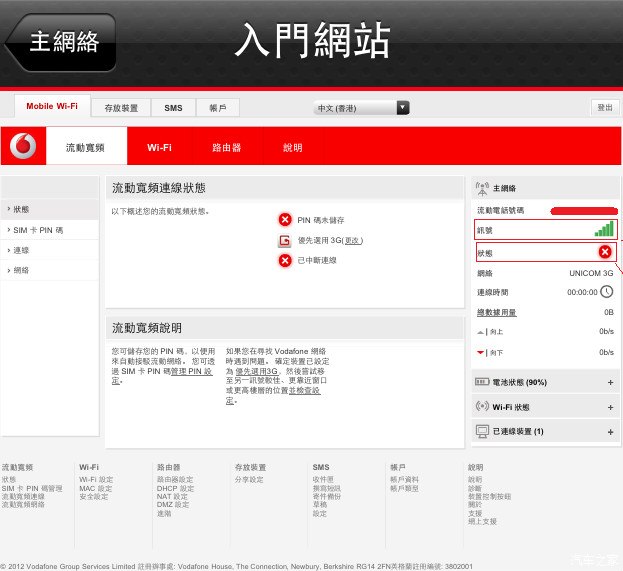Image resolution: width=623 pixels, height=571 pixels.
Task: Open DHCP 設定 link in footer
Action: click(x=173, y=488)
